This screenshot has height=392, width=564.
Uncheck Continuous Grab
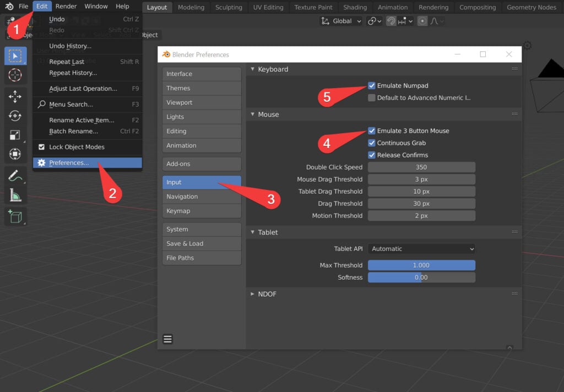pos(372,143)
